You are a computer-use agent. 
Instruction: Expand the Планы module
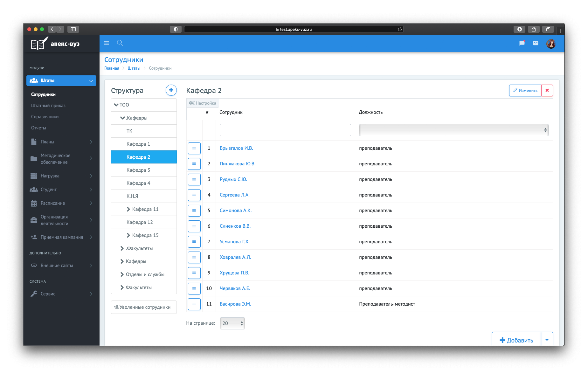click(61, 142)
